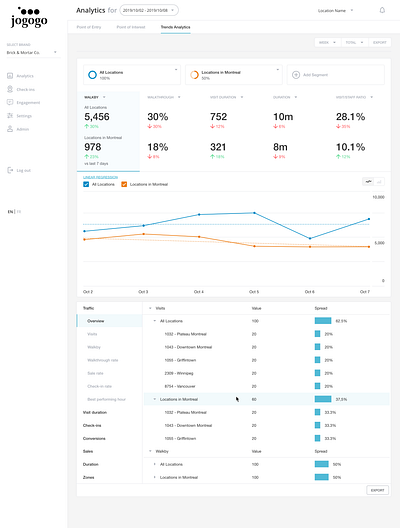
Task: Collapse All Locations row under Visits
Action: pos(155,321)
